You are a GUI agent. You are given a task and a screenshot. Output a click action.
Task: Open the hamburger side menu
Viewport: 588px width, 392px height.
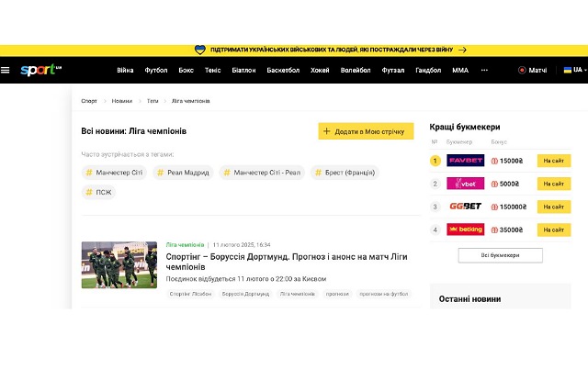click(x=6, y=70)
